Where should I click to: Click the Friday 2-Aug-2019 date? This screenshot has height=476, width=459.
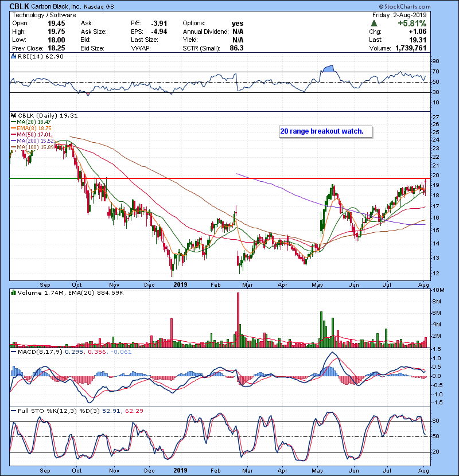pyautogui.click(x=399, y=15)
